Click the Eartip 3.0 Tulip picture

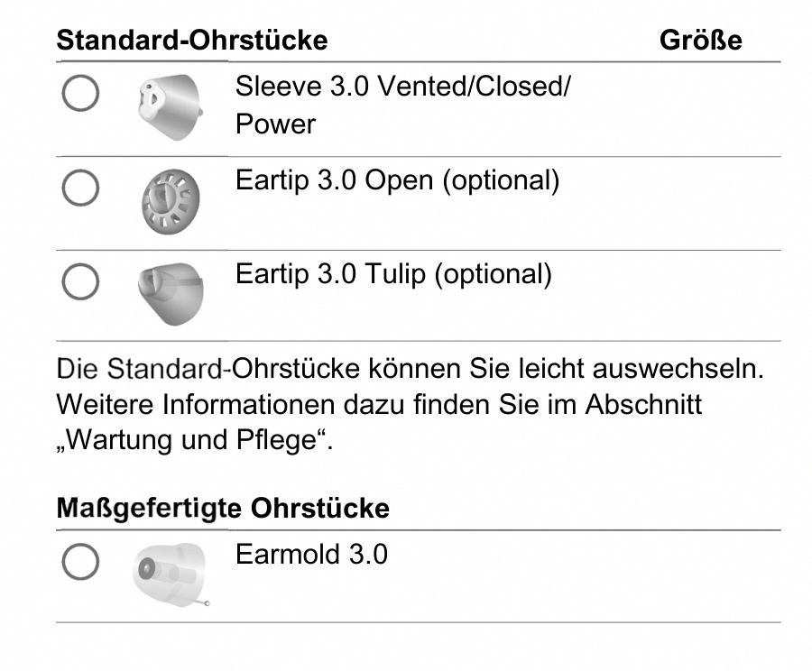pyautogui.click(x=170, y=291)
